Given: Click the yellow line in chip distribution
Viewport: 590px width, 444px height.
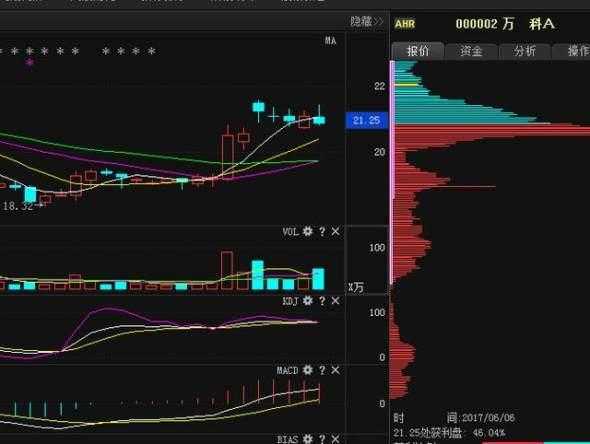Looking at the screenshot, I should pyautogui.click(x=406, y=85).
